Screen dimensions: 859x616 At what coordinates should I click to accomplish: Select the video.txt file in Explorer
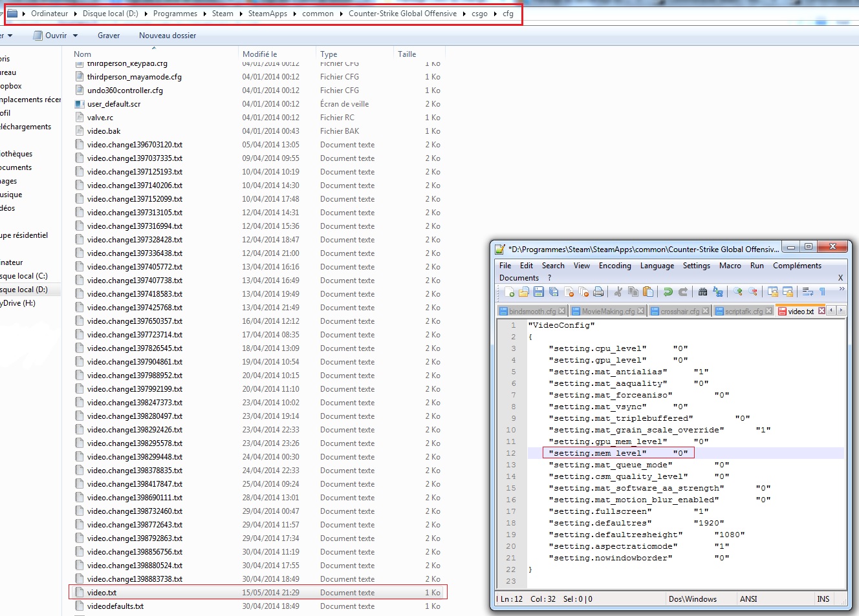258,593
